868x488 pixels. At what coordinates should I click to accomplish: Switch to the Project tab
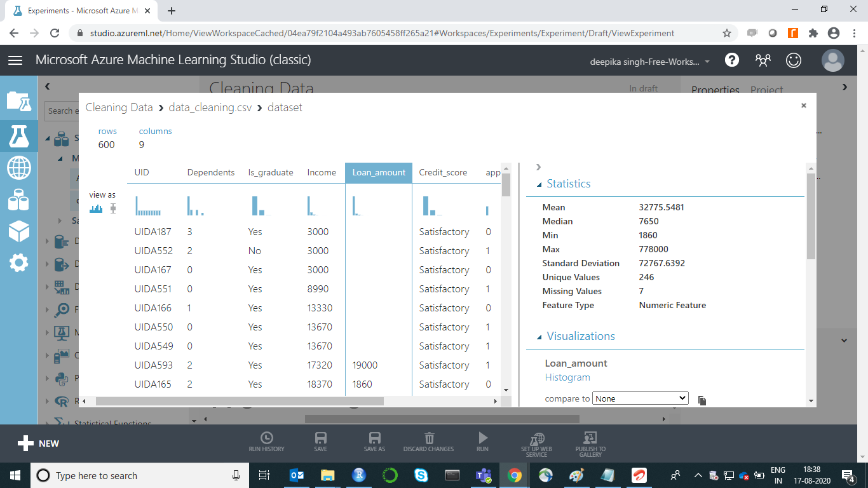[766, 90]
